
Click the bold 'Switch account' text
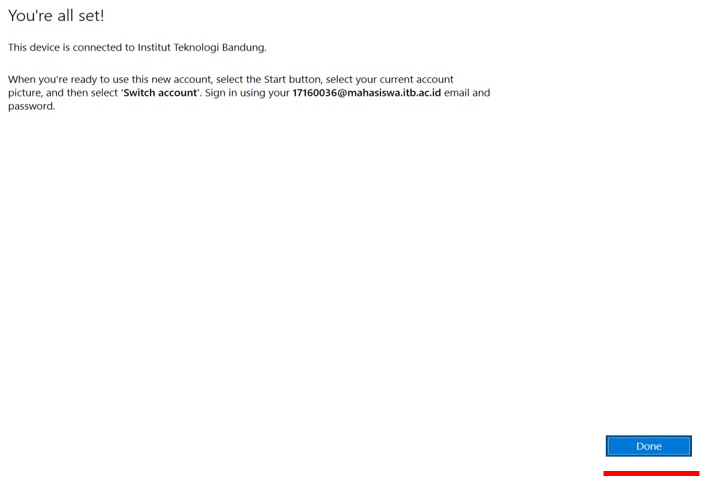(x=160, y=93)
